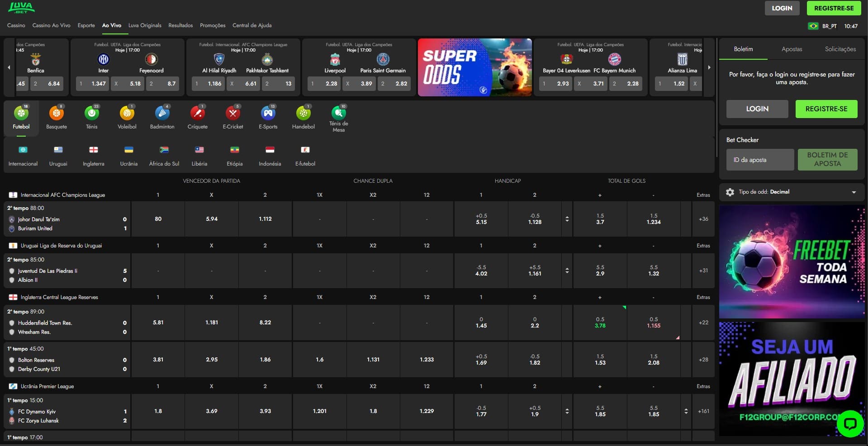Open +36 extra markets for Johor match
This screenshot has width=868, height=446.
703,219
